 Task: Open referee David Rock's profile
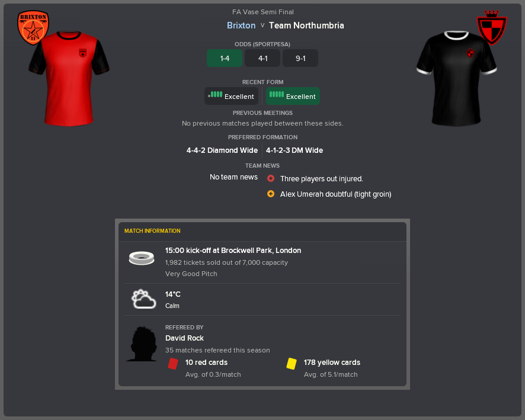point(184,338)
